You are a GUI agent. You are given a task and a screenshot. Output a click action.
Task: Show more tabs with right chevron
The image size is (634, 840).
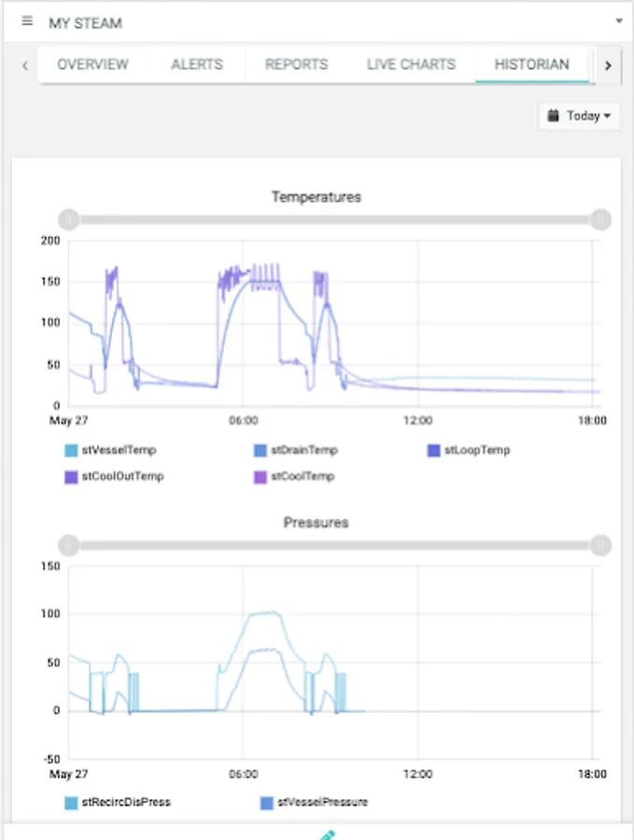coord(608,65)
